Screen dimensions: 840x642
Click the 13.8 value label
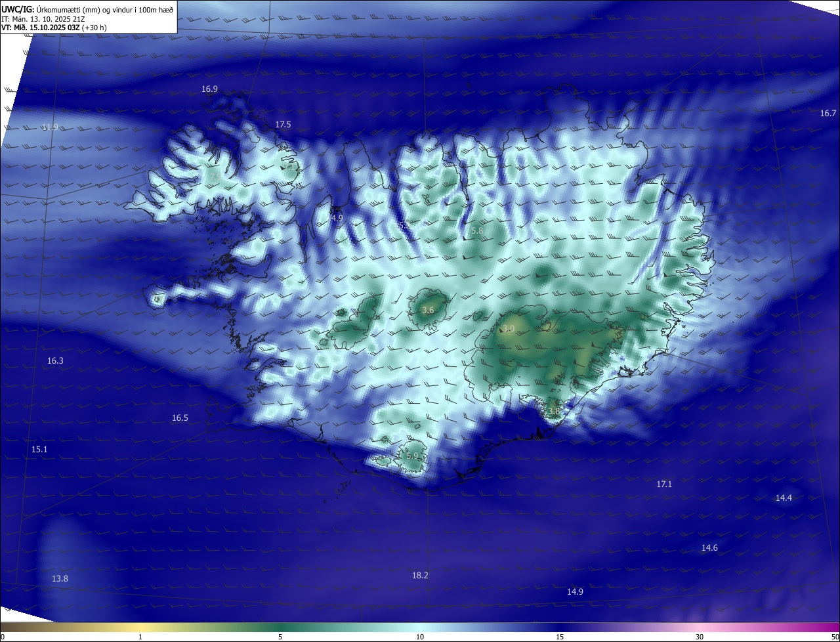[x=60, y=578]
